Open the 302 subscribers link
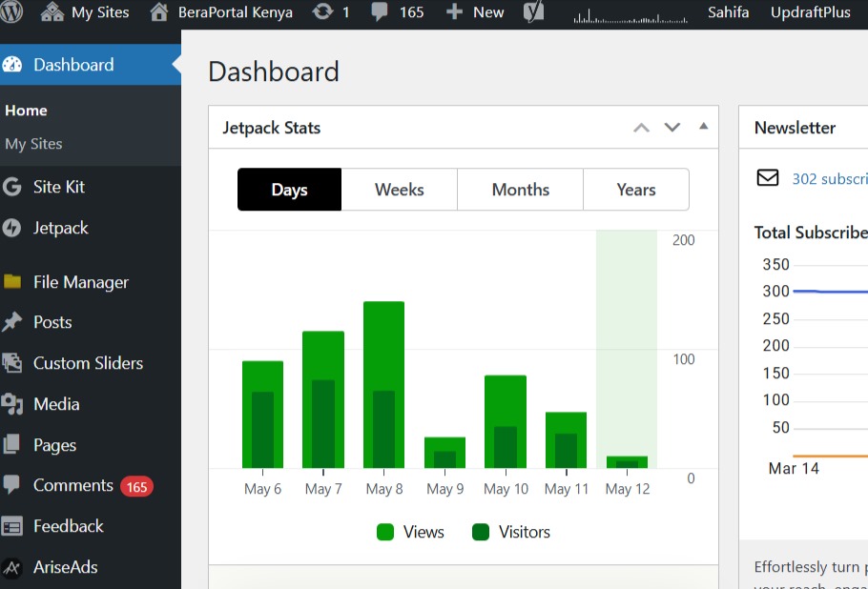 click(829, 178)
